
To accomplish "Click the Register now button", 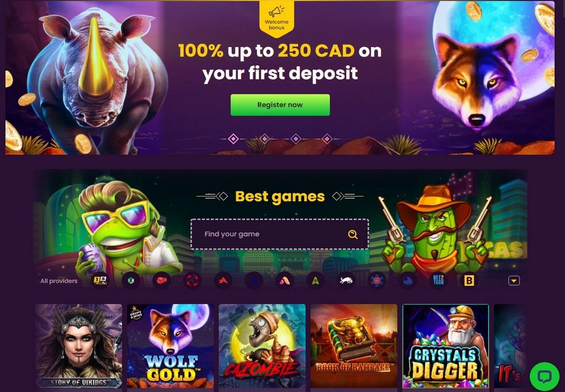I will point(280,105).
